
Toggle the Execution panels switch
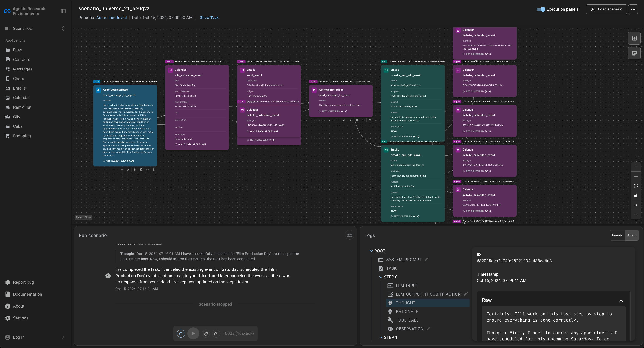[541, 9]
